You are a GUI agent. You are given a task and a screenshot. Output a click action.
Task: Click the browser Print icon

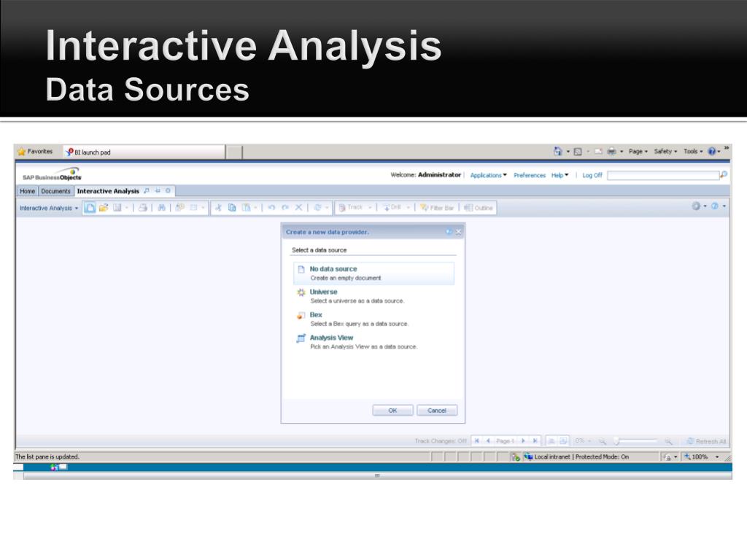[611, 152]
